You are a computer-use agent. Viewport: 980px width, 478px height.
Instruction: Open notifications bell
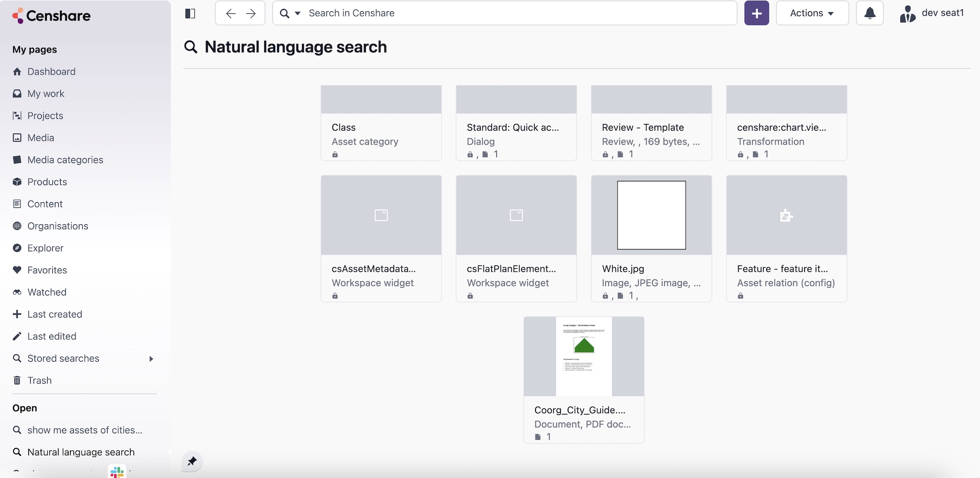(870, 13)
